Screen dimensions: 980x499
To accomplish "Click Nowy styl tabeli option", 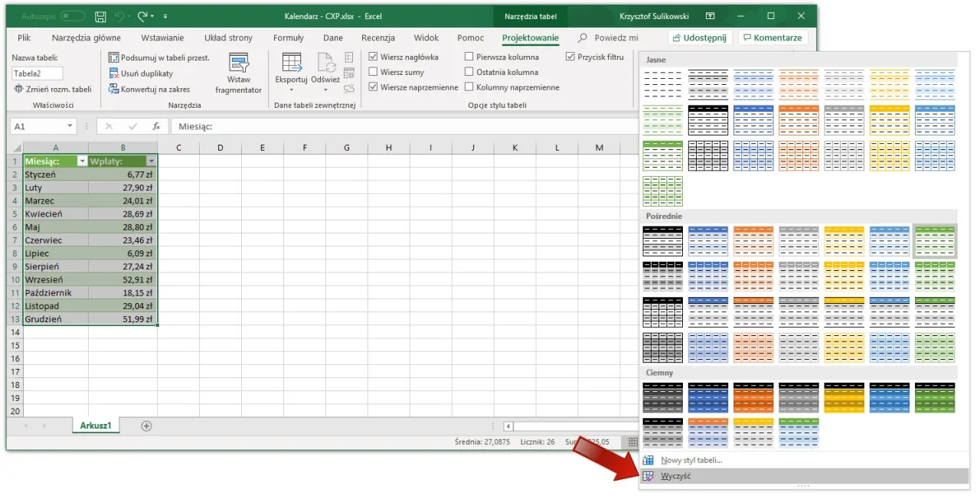I will coord(691,460).
